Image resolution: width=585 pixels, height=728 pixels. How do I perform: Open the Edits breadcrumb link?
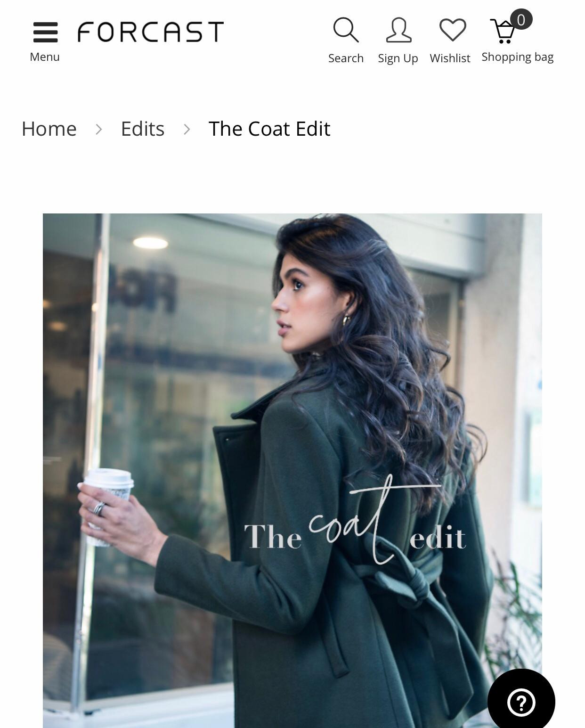[x=143, y=129]
